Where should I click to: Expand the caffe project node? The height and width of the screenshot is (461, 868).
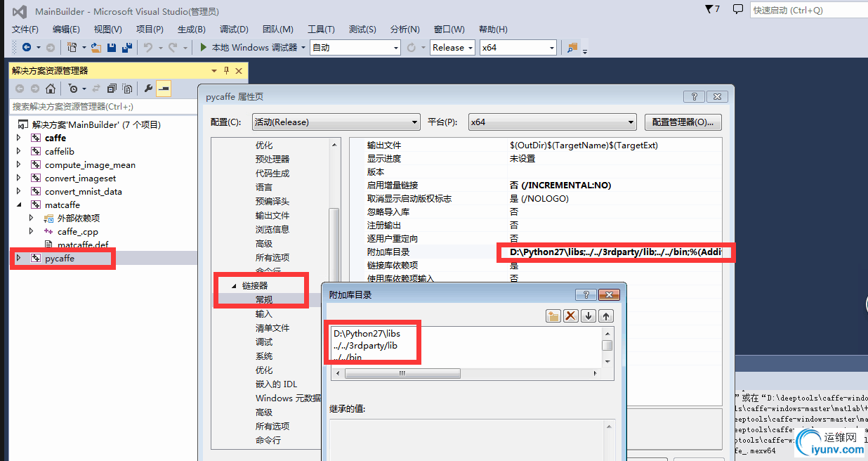click(x=19, y=138)
